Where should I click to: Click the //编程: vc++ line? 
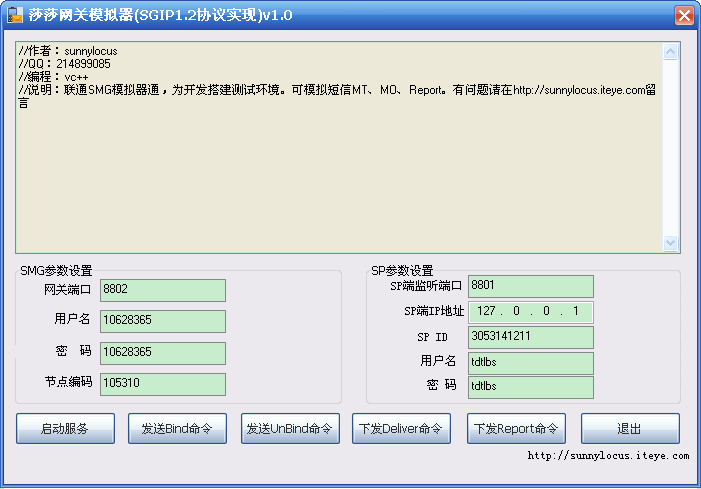54,77
